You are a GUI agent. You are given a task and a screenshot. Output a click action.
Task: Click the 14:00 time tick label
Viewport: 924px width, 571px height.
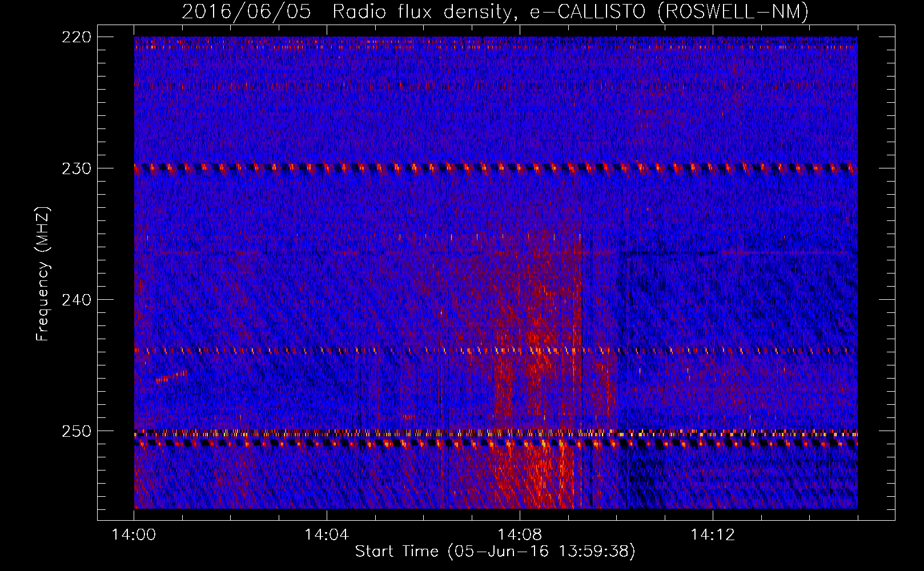coord(134,535)
